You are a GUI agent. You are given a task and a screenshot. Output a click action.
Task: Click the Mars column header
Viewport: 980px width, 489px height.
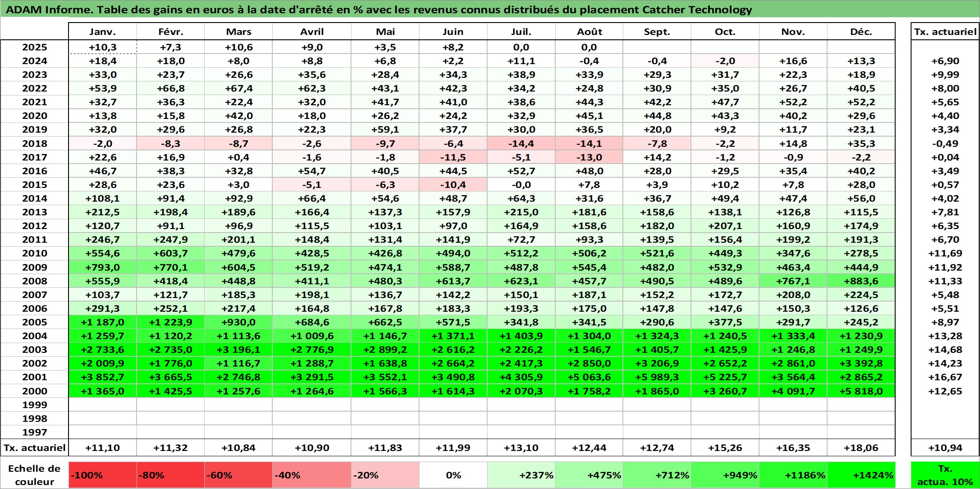tap(239, 31)
